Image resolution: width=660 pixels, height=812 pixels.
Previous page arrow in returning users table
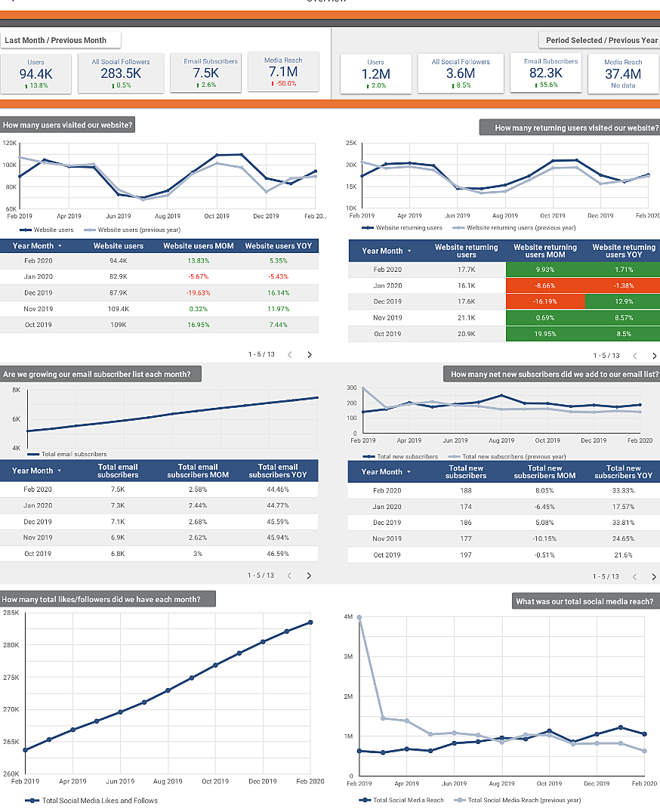click(634, 355)
